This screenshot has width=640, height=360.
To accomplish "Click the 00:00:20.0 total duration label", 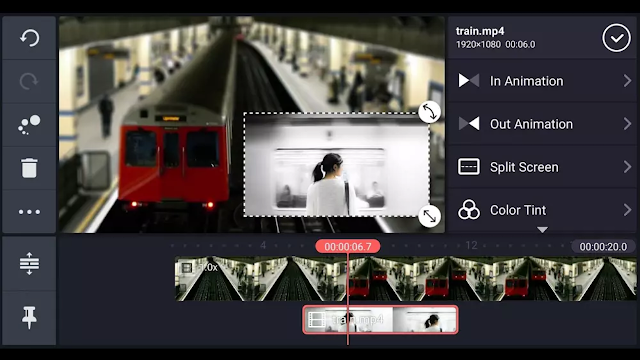I will [x=603, y=247].
